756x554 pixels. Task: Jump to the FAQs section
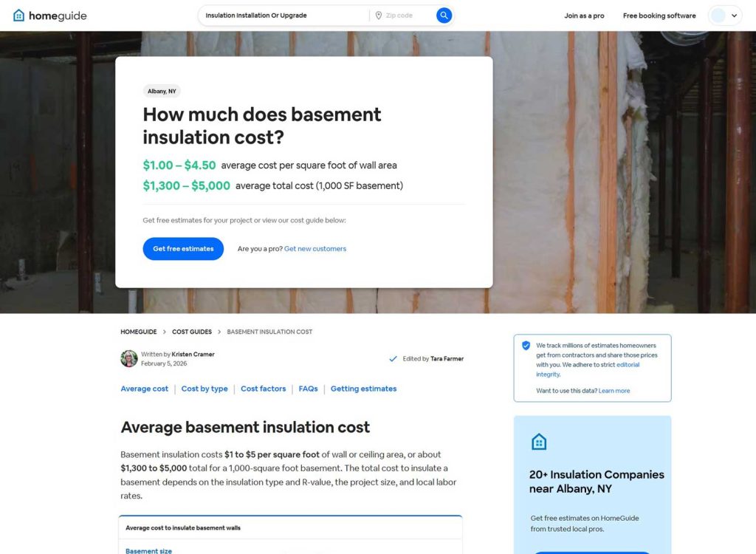[x=308, y=388]
